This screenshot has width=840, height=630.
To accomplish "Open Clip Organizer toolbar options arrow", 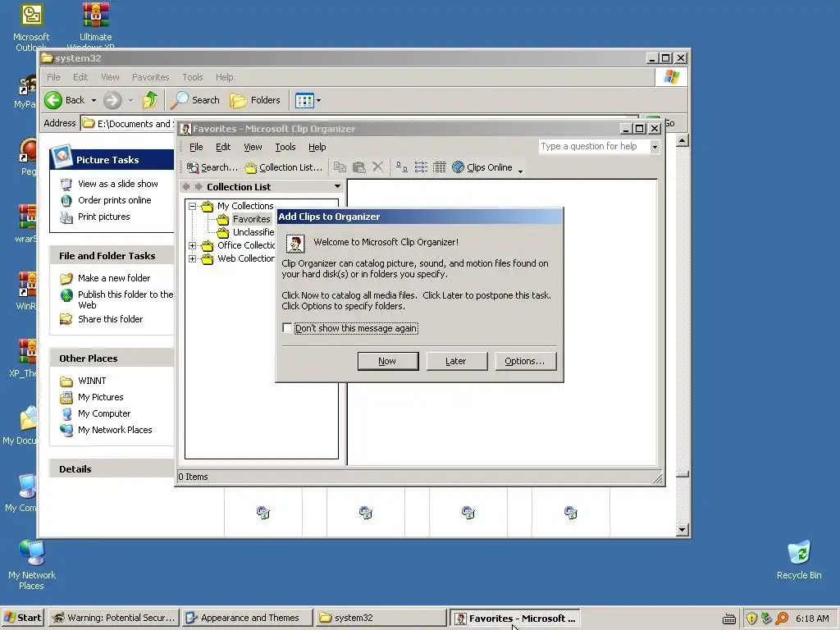I will (520, 171).
